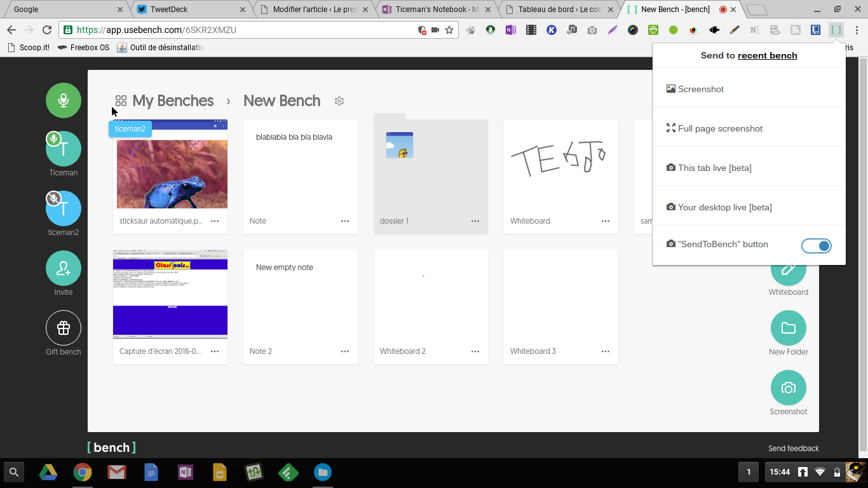The image size is (868, 488).
Task: Follow the recent bench link
Action: [767, 55]
